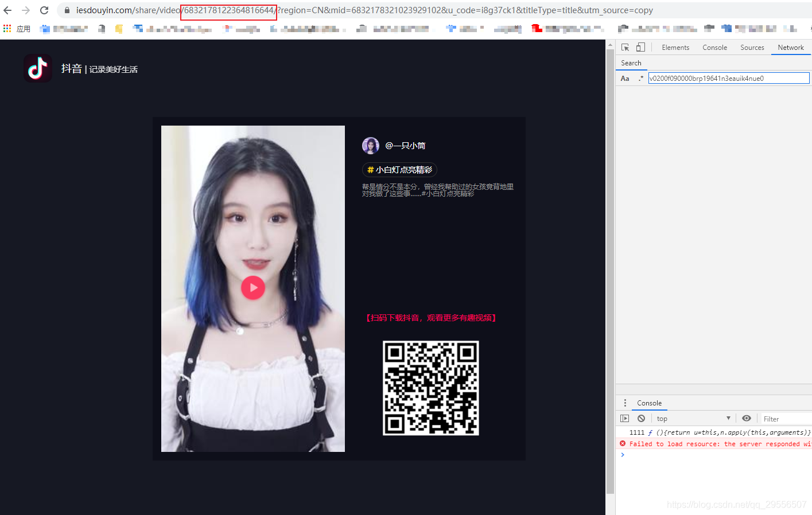Switch to the Sources tab
Viewport: 812px width, 515px height.
[752, 48]
